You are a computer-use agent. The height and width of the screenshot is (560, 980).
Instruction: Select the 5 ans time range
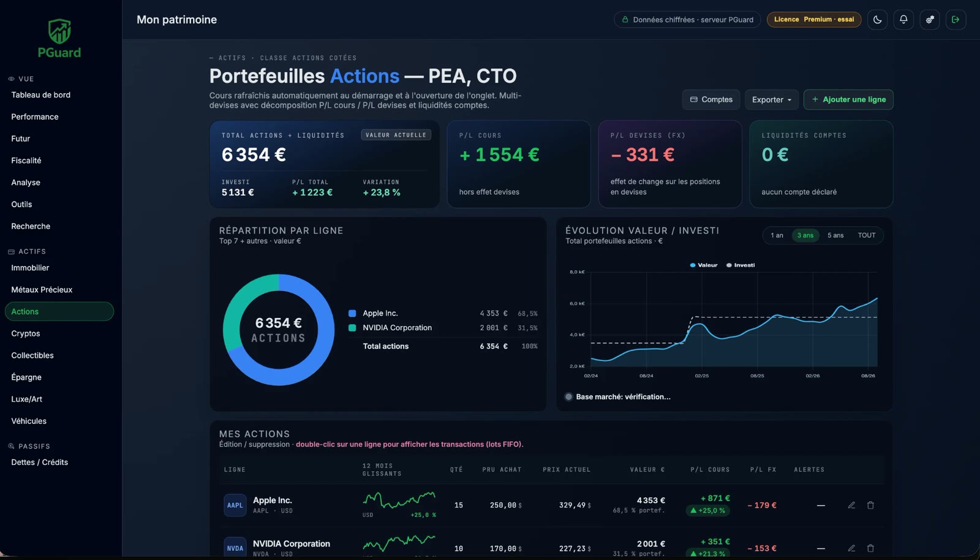point(835,235)
